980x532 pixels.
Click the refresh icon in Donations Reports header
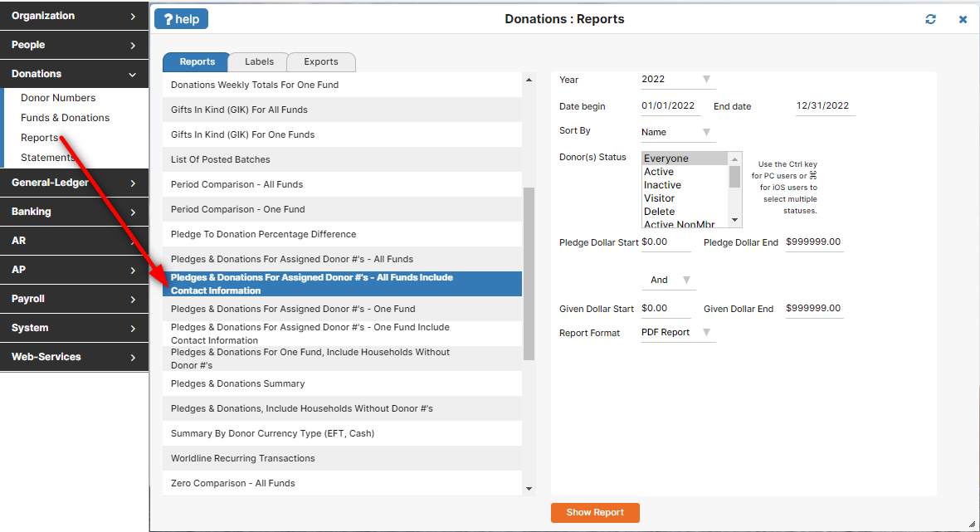pos(930,19)
